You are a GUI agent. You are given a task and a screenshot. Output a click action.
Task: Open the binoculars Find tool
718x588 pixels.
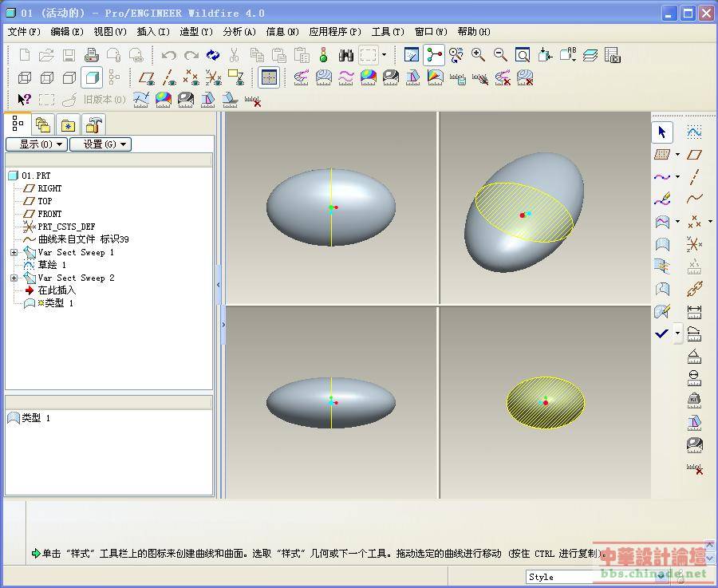345,55
